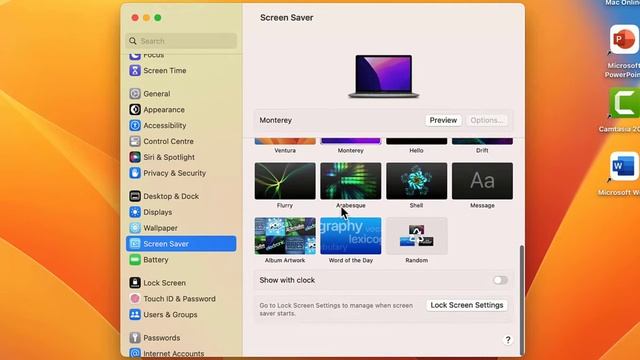The image size is (640, 360).
Task: Click the dimmed Options… button
Action: click(487, 120)
